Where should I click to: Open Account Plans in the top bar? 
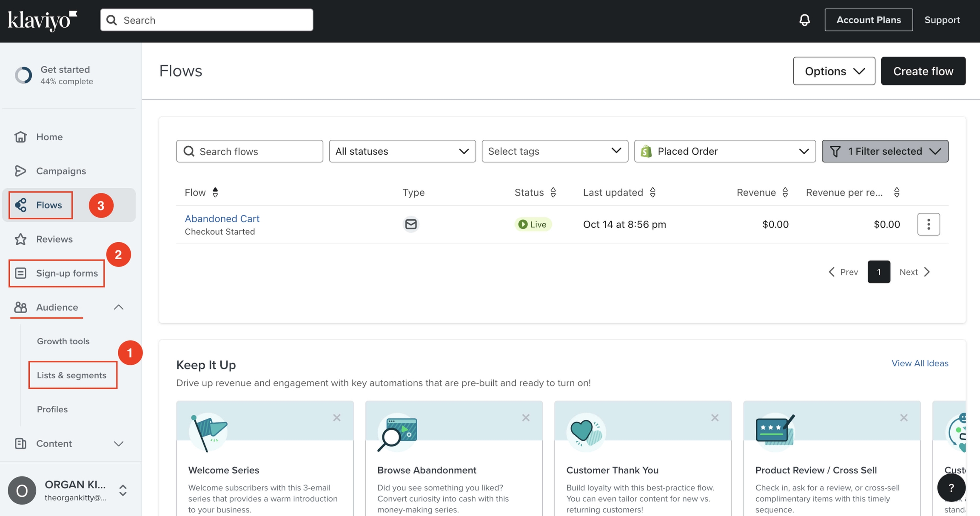[868, 20]
